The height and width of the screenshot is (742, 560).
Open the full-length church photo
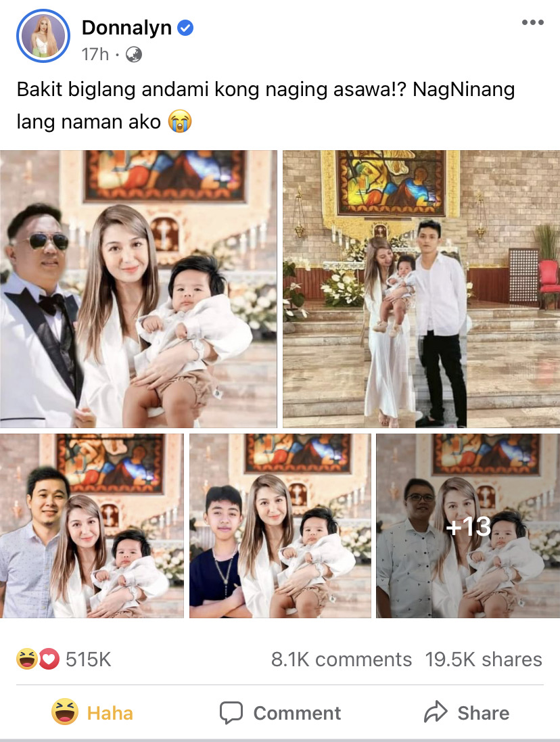pos(421,289)
